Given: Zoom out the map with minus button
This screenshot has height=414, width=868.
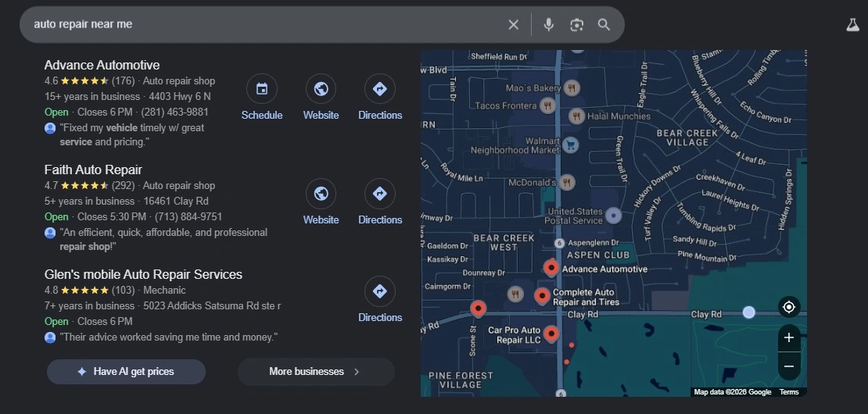Looking at the screenshot, I should click(x=789, y=366).
